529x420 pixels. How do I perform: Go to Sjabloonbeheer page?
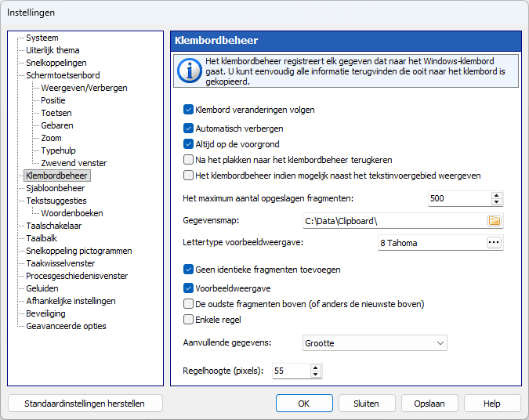(56, 188)
